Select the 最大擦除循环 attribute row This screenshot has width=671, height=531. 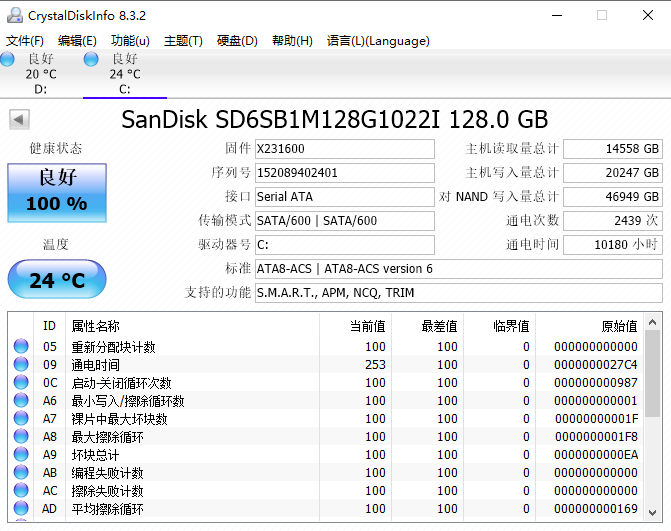point(326,436)
